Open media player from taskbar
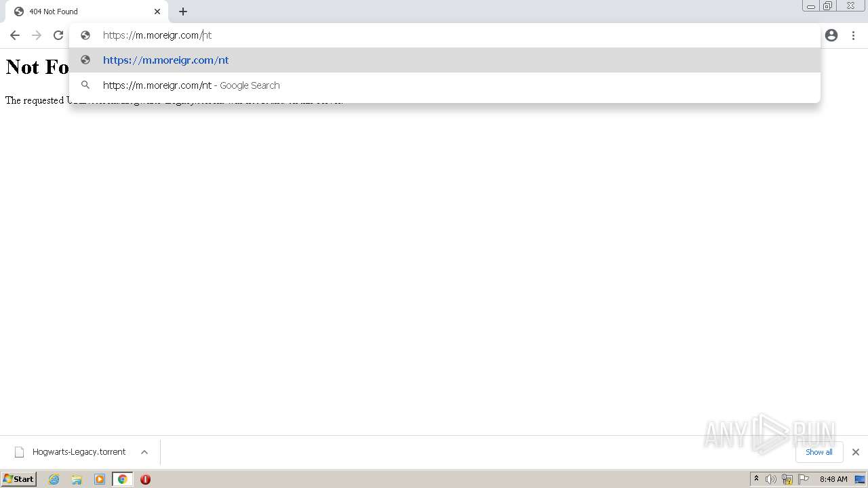The width and height of the screenshot is (868, 488). click(100, 479)
